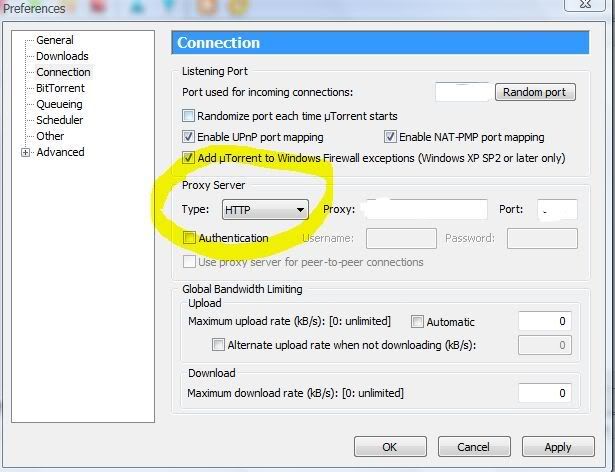Expand the Advanced tree node
This screenshot has height=472, width=615.
pos(25,153)
